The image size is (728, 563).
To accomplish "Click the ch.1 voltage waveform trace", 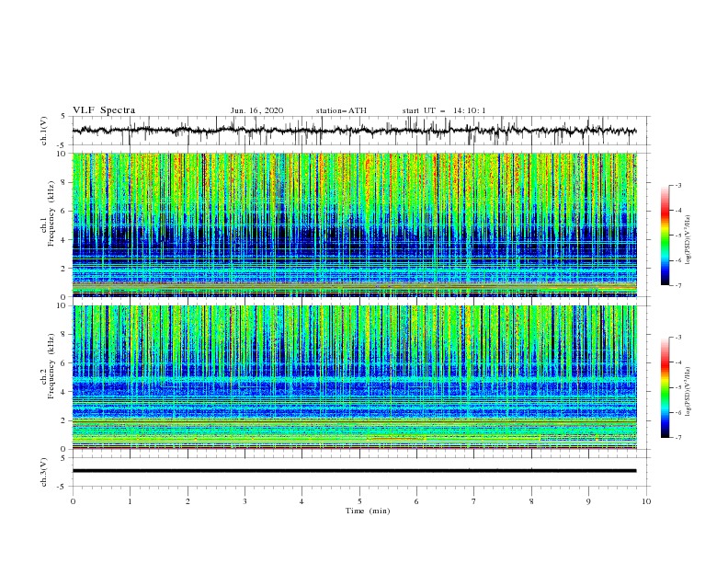I will click(354, 131).
